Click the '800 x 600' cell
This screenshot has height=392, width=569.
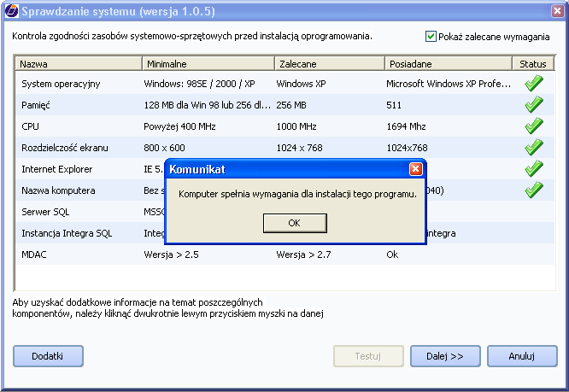click(x=164, y=148)
